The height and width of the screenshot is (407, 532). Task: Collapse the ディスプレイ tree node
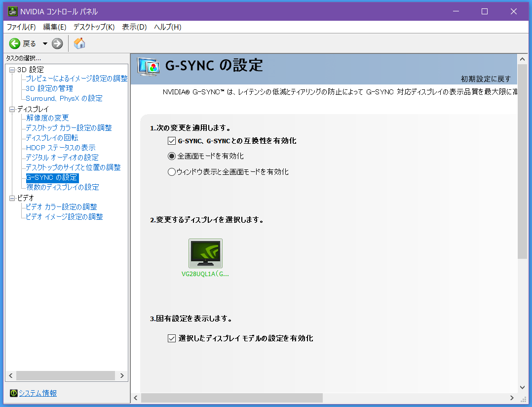coord(12,109)
